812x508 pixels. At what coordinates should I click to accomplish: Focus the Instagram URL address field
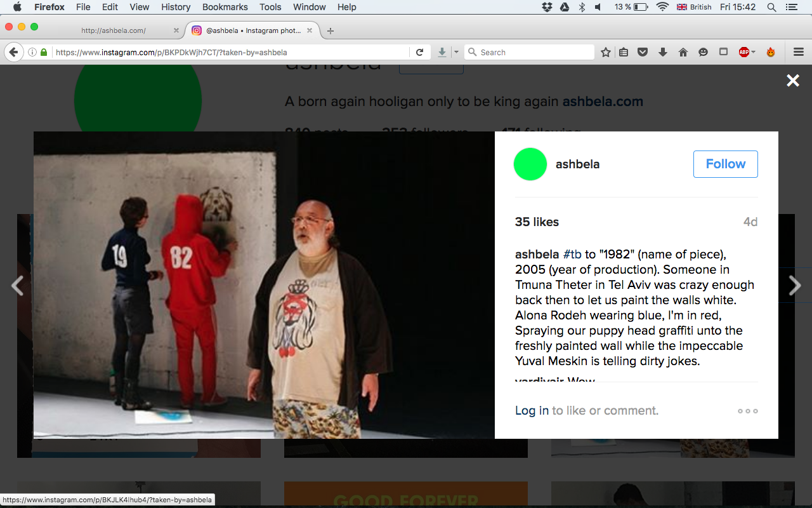coord(230,52)
